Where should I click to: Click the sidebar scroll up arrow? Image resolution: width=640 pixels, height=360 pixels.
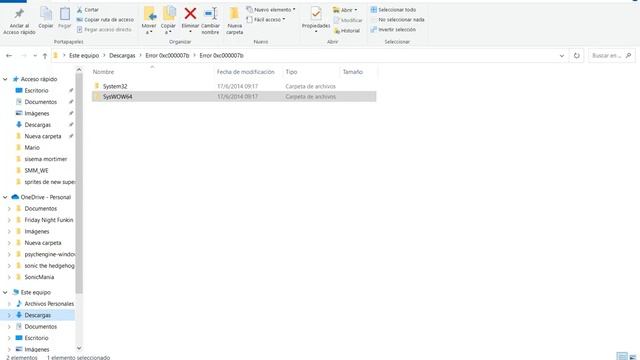pos(79,70)
